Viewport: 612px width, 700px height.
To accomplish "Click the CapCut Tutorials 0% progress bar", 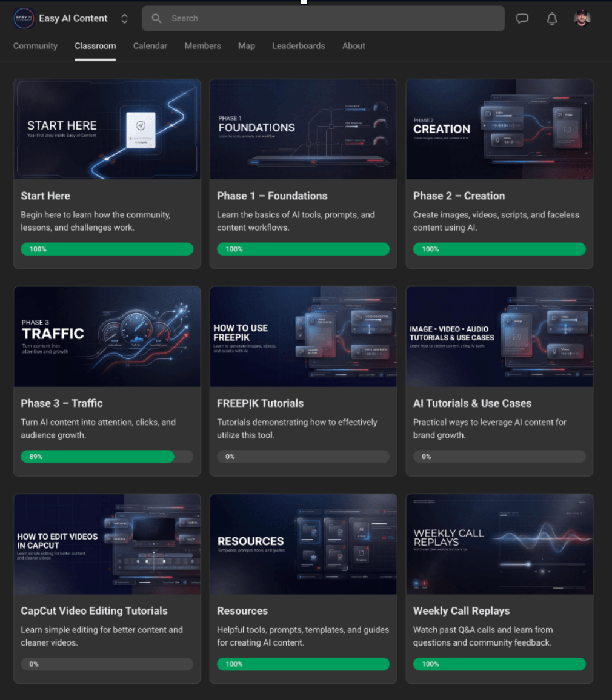I will click(x=107, y=664).
